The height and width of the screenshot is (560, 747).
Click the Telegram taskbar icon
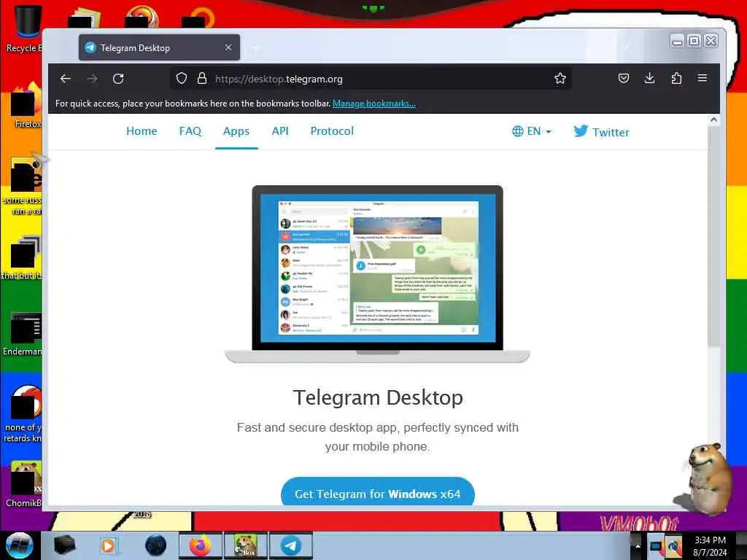pos(290,545)
